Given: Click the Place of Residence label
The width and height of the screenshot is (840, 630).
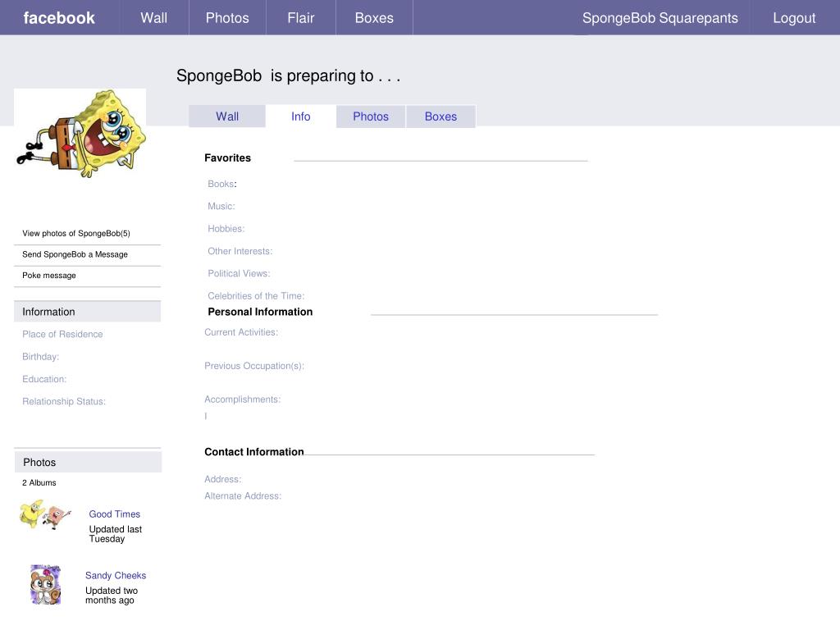Looking at the screenshot, I should tap(62, 335).
